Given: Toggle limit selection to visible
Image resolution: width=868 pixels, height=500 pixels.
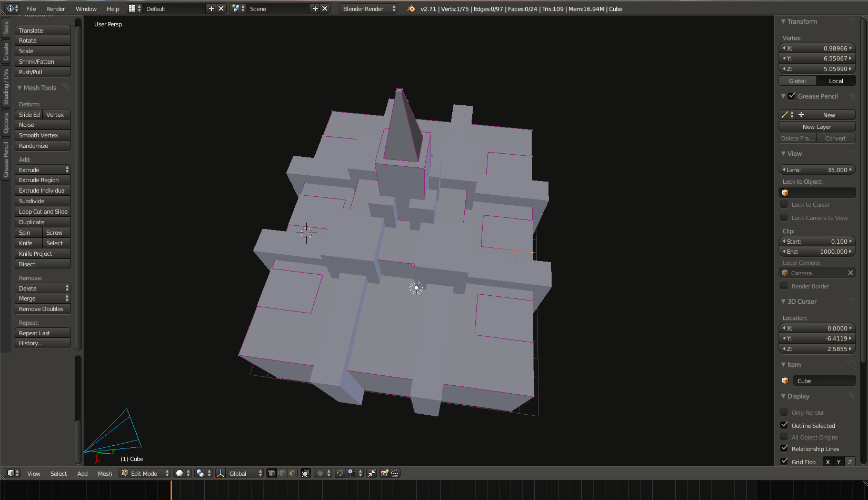Looking at the screenshot, I should [x=306, y=473].
